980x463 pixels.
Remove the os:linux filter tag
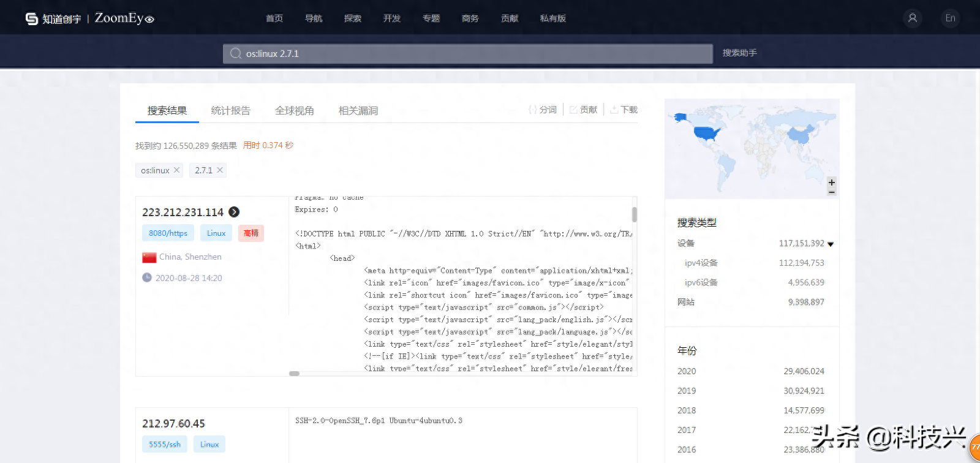[x=176, y=170]
